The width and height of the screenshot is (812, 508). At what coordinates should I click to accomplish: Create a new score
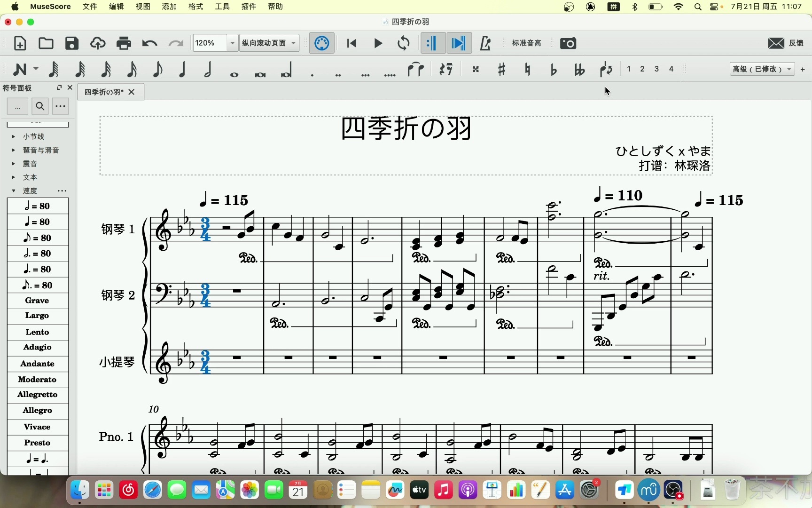[20, 43]
